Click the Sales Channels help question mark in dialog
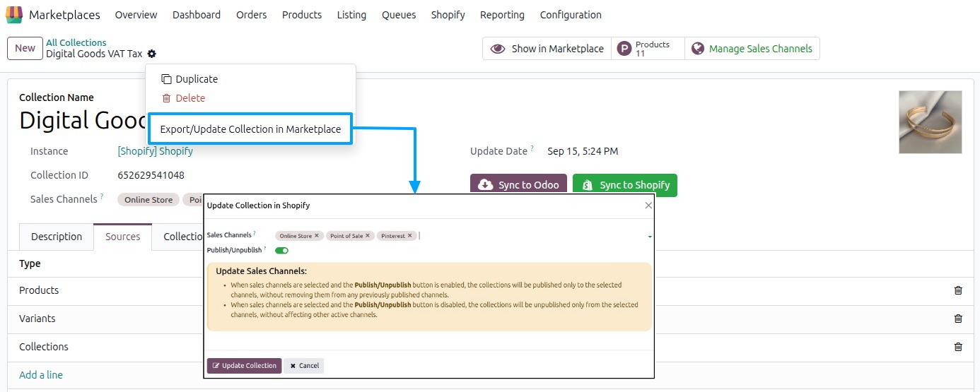The image size is (980, 392). coord(255,233)
